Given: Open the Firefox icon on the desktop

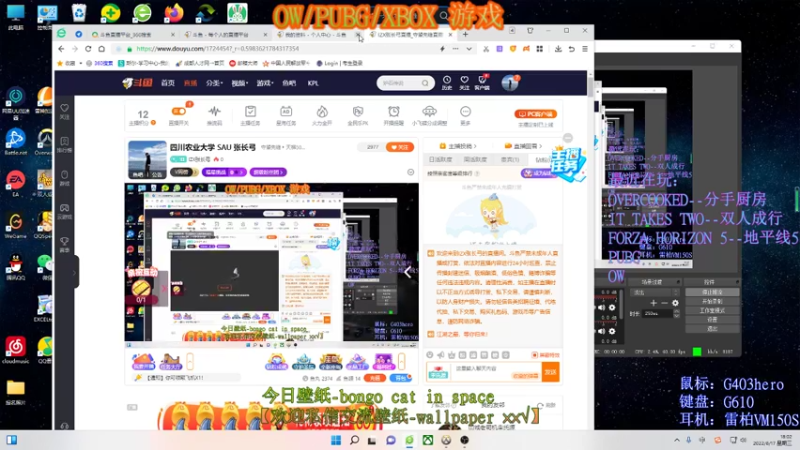Looking at the screenshot, I should point(173,13).
